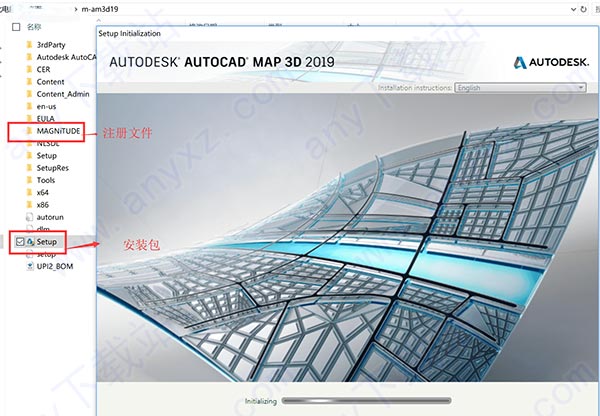Viewport: 600px width, 416px height.
Task: Select the Setup folder above SetupRes
Action: (47, 155)
